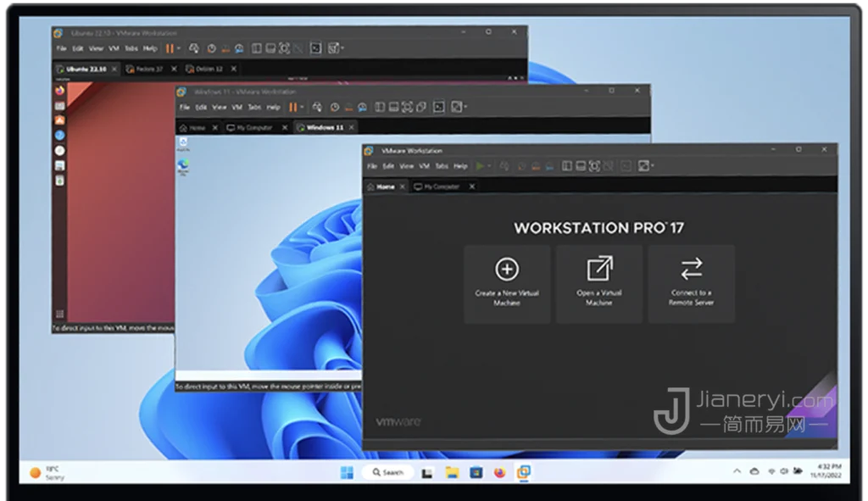The height and width of the screenshot is (501, 868).
Task: Open Firefox in the Ubuntu guest dock
Action: (x=60, y=90)
